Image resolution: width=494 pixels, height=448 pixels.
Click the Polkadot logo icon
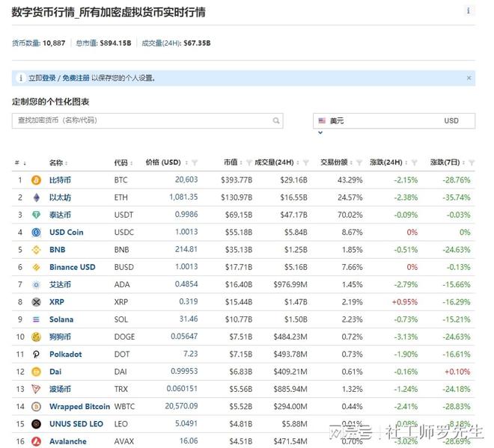pyautogui.click(x=36, y=355)
